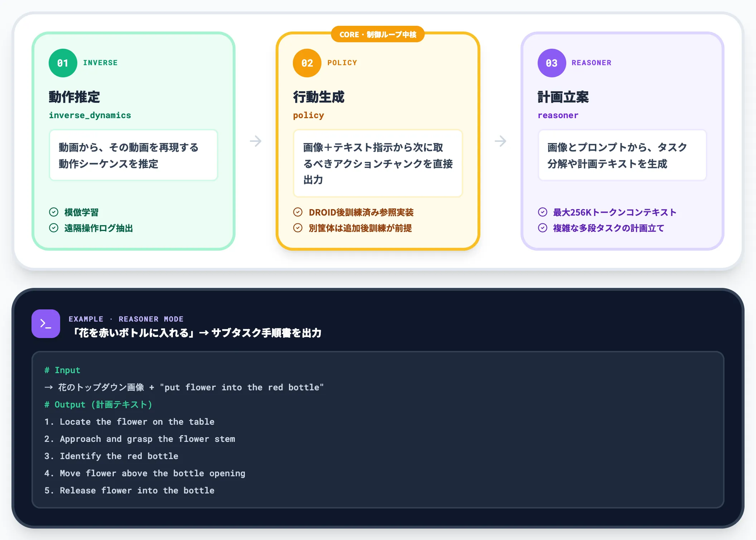This screenshot has height=540, width=756.
Task: Select the POLICY label
Action: click(x=342, y=63)
